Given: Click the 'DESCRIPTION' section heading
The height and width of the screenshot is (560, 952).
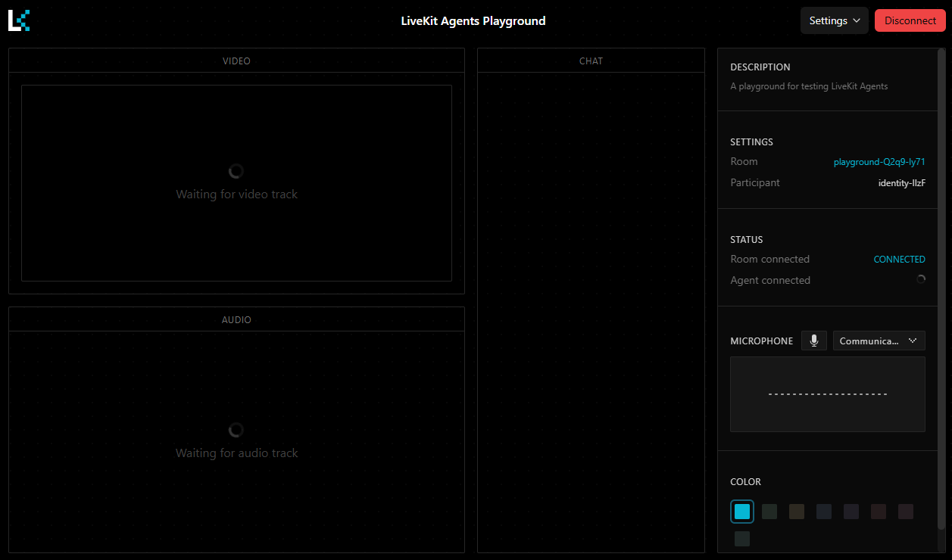Looking at the screenshot, I should pos(760,67).
